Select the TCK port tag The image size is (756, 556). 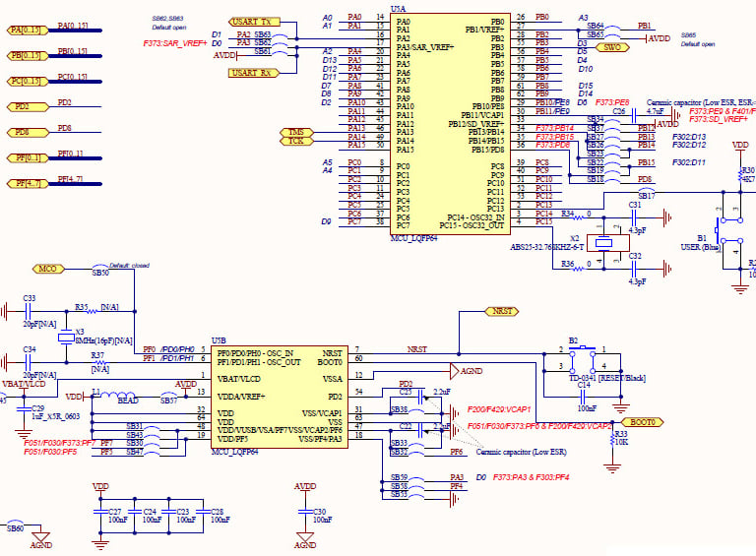pyautogui.click(x=296, y=141)
